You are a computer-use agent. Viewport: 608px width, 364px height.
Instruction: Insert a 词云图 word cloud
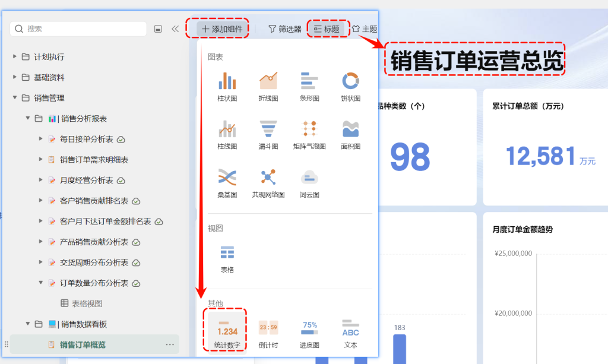309,178
